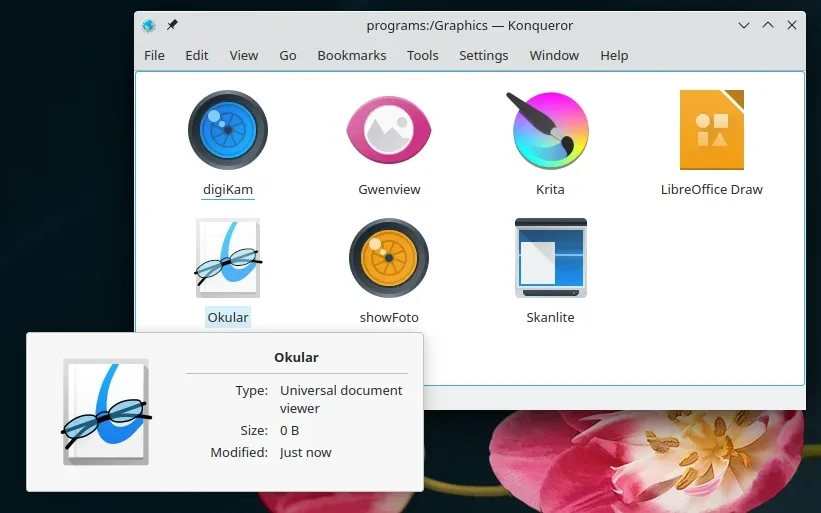Open the Settings menu
821x513 pixels.
pyautogui.click(x=483, y=55)
